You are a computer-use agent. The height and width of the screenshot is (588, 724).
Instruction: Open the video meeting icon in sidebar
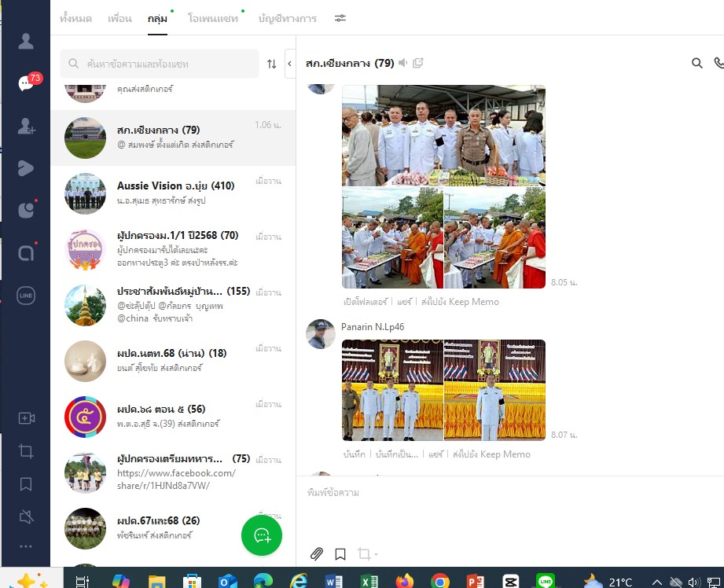click(x=26, y=418)
